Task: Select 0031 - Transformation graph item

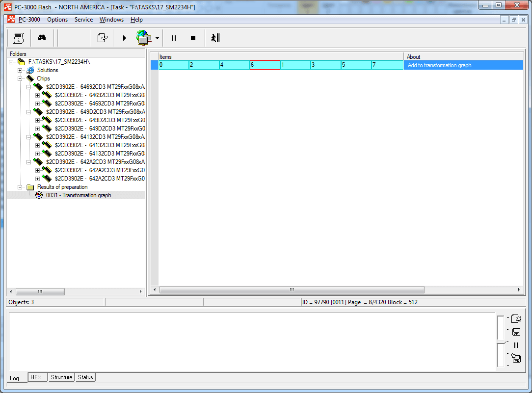Action: coord(79,195)
